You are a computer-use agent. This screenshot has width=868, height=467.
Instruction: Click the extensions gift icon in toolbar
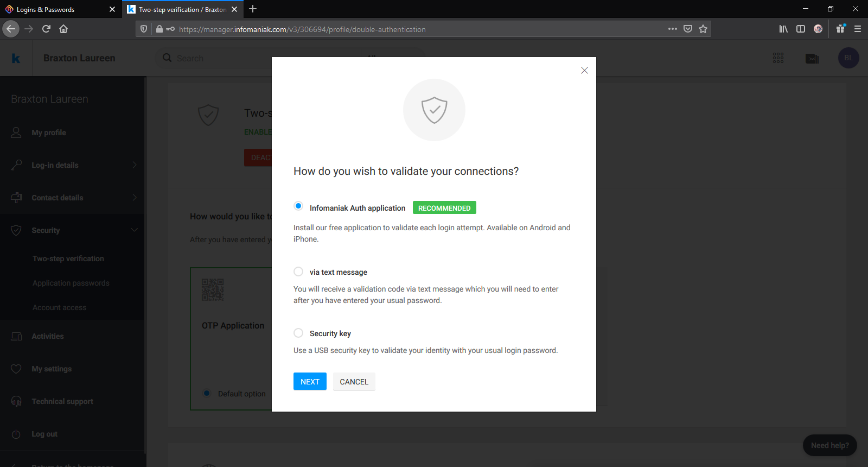pyautogui.click(x=840, y=29)
